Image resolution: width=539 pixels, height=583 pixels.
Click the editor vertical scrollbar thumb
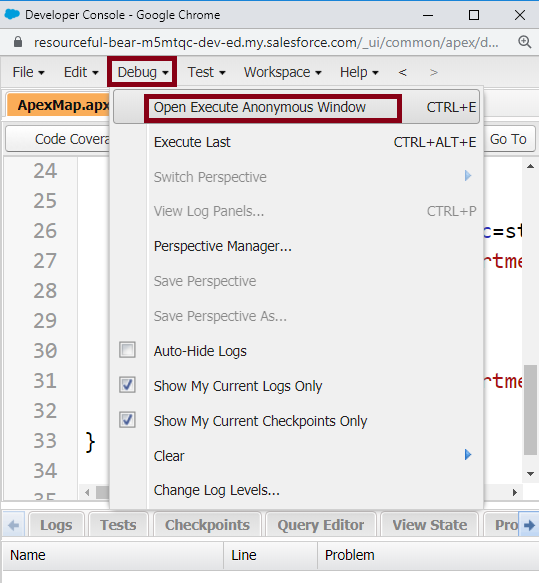pyautogui.click(x=530, y=410)
